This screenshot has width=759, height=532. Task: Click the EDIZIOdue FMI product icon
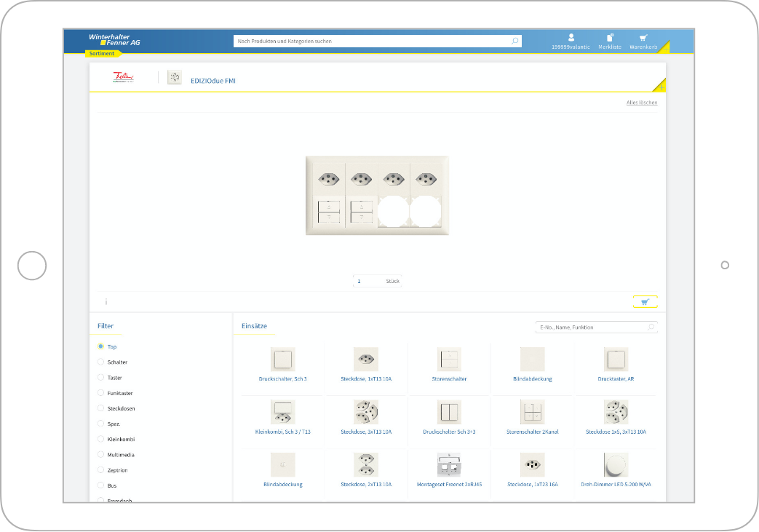pos(174,78)
